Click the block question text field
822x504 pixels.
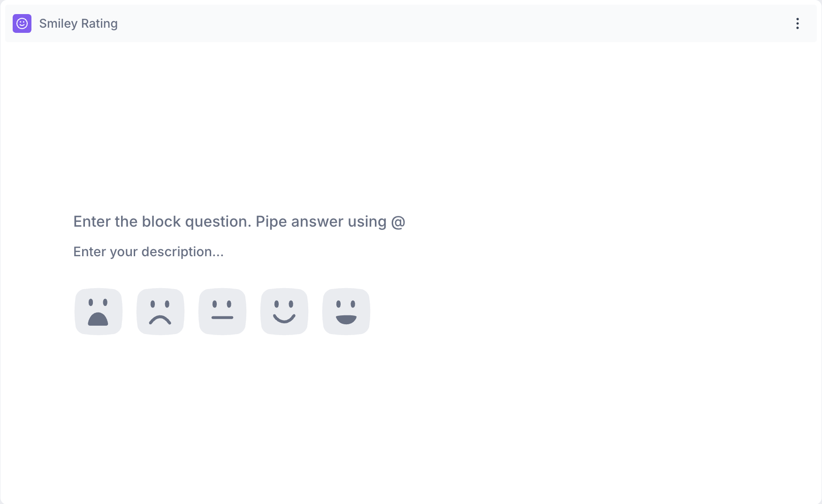tap(239, 221)
